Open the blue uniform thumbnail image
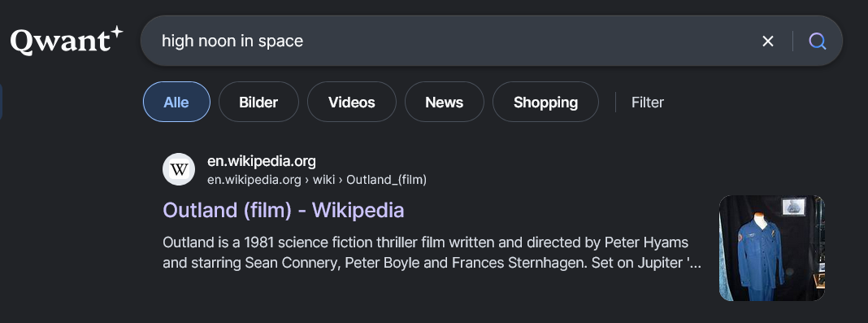This screenshot has height=323, width=868. (771, 248)
